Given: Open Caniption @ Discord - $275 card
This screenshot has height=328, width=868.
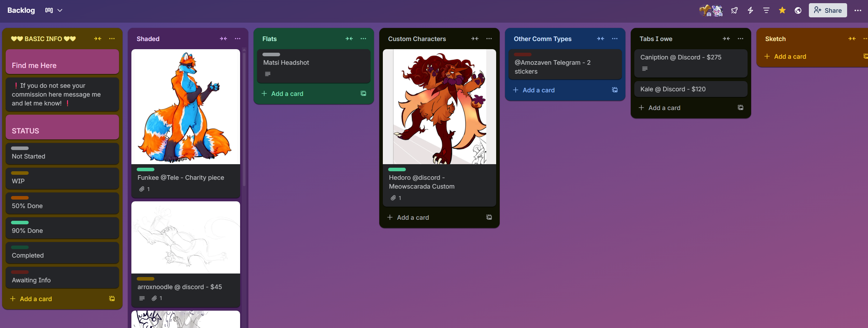Looking at the screenshot, I should tap(691, 63).
